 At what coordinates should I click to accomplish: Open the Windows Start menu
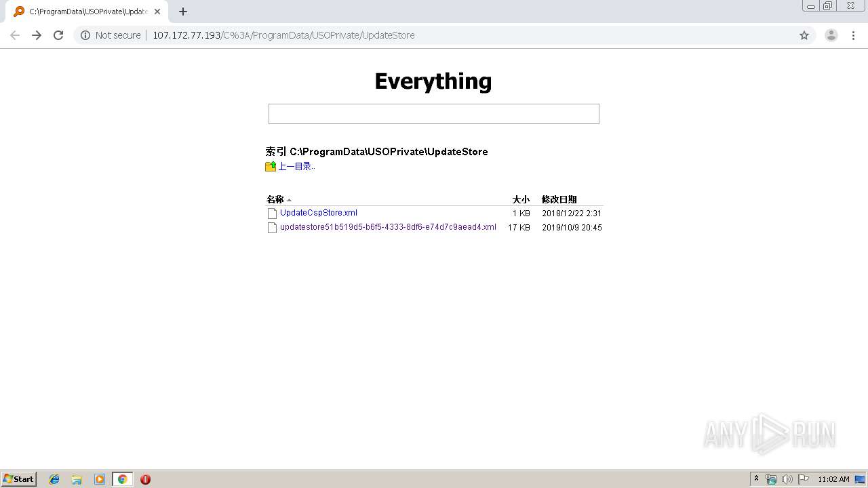coord(18,479)
